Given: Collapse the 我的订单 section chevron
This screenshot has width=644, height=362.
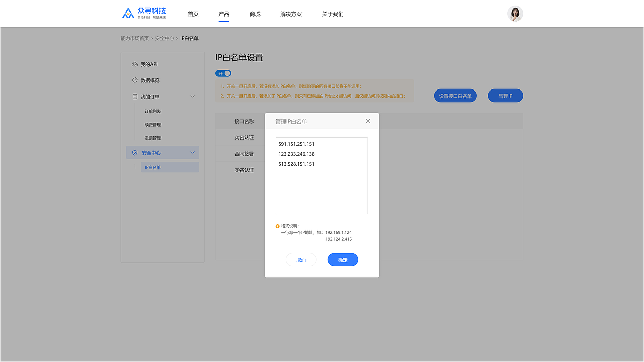Looking at the screenshot, I should [x=192, y=96].
